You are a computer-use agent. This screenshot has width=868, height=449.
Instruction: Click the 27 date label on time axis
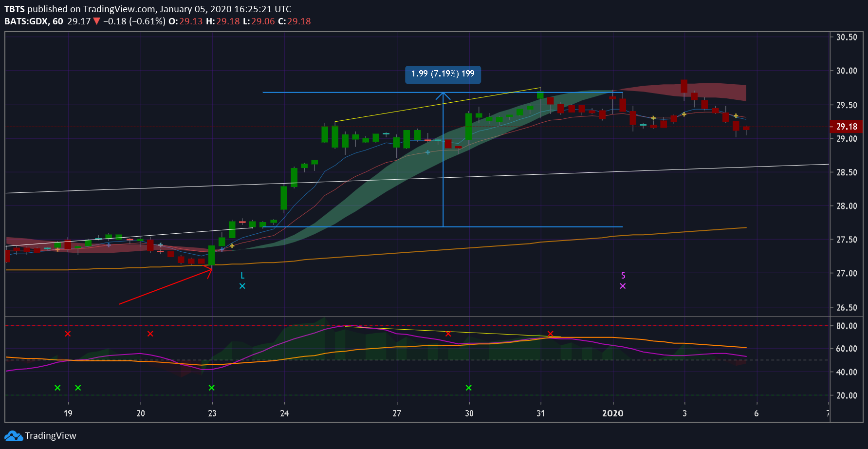397,413
